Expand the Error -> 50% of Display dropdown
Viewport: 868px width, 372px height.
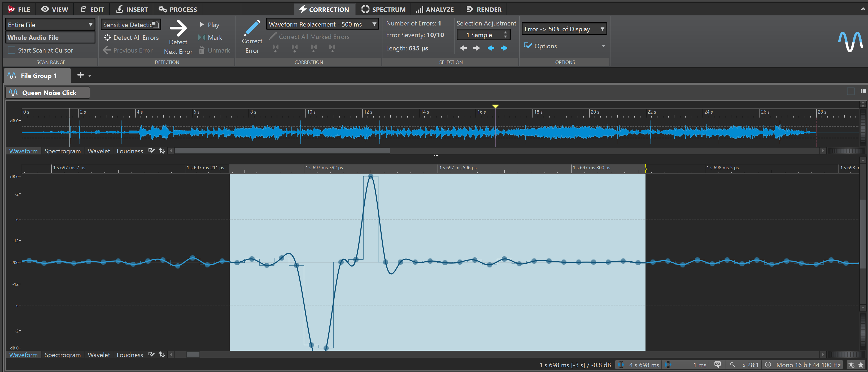click(564, 29)
